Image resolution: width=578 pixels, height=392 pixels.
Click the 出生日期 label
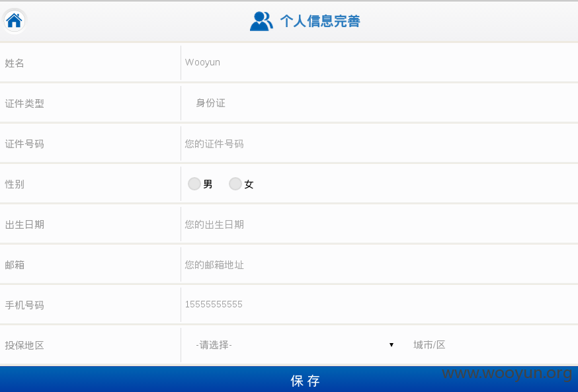point(24,225)
